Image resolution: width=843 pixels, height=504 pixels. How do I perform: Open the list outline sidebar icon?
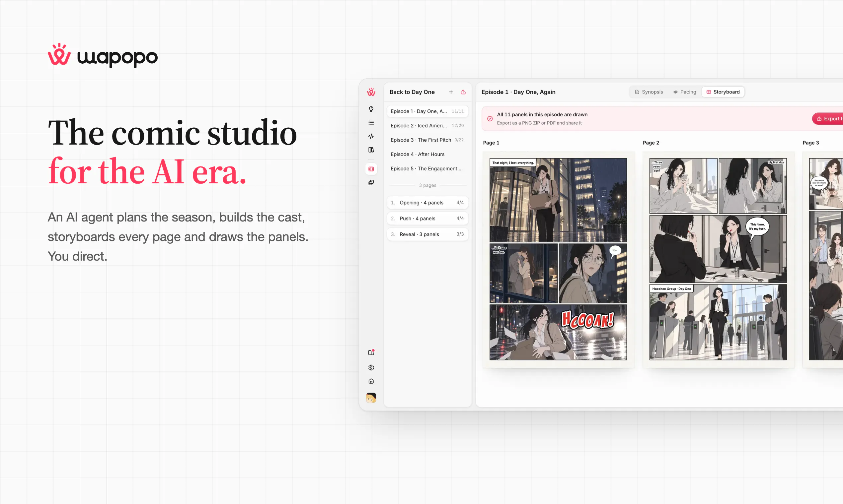click(x=371, y=123)
